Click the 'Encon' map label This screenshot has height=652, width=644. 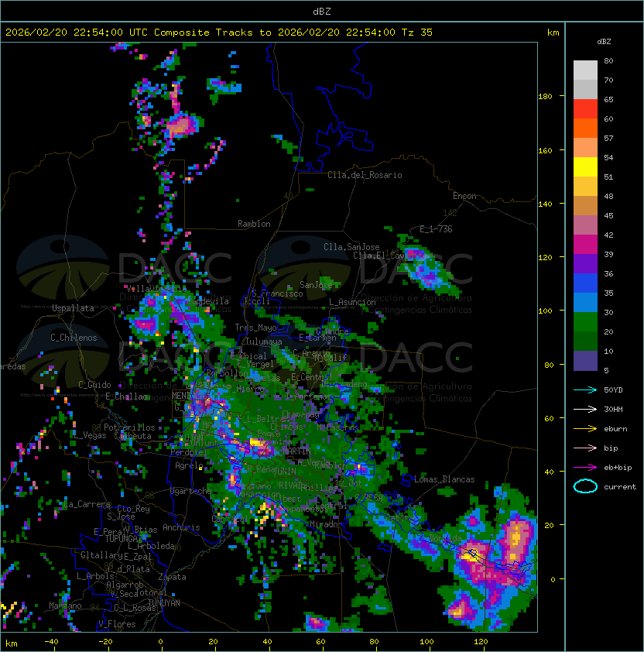(x=464, y=196)
